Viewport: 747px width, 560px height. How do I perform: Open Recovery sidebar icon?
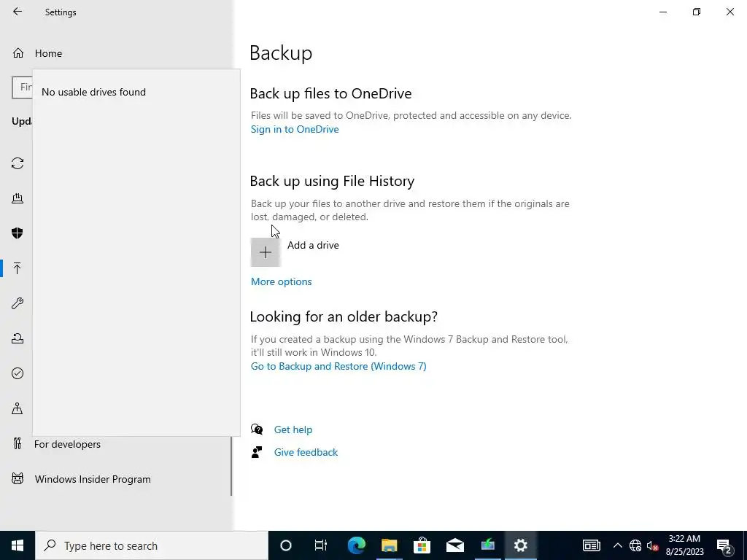[18, 338]
